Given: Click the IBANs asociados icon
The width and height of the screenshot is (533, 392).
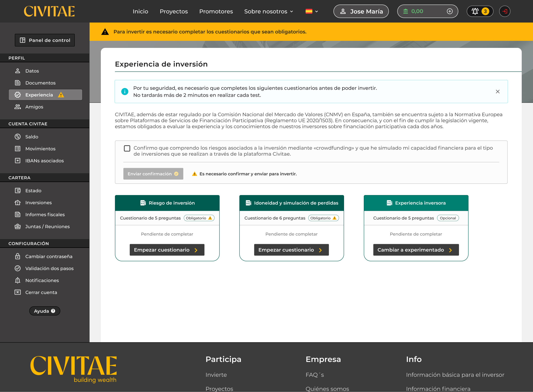Looking at the screenshot, I should (x=18, y=160).
